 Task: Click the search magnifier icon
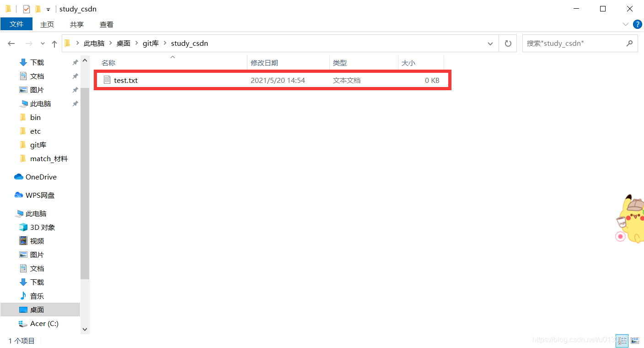(629, 43)
